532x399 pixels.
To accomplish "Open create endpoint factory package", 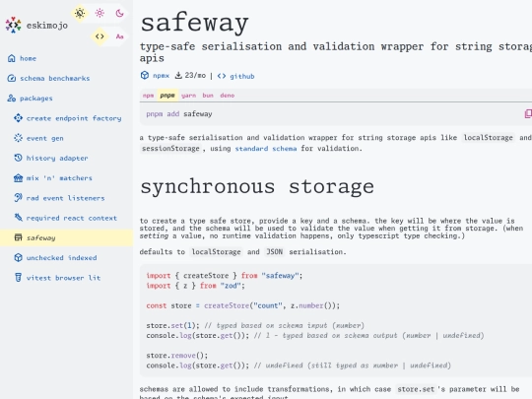I will (x=74, y=118).
